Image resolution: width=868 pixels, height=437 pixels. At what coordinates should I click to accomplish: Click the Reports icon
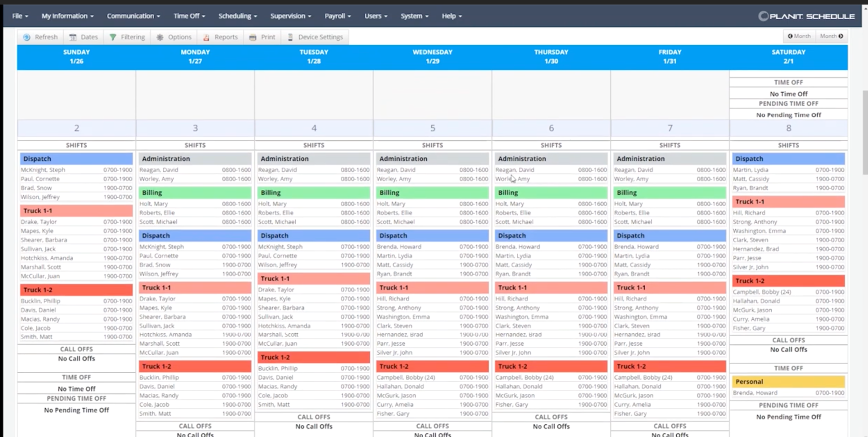click(x=207, y=37)
